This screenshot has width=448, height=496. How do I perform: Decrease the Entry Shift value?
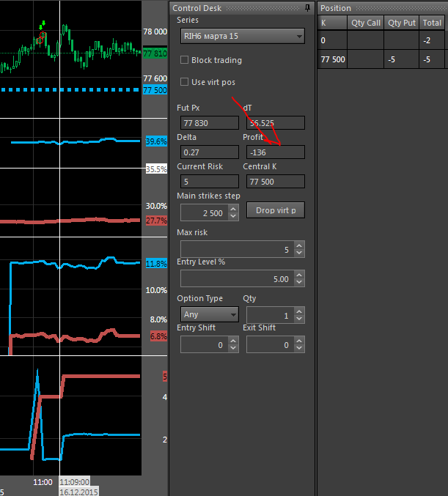coord(233,348)
